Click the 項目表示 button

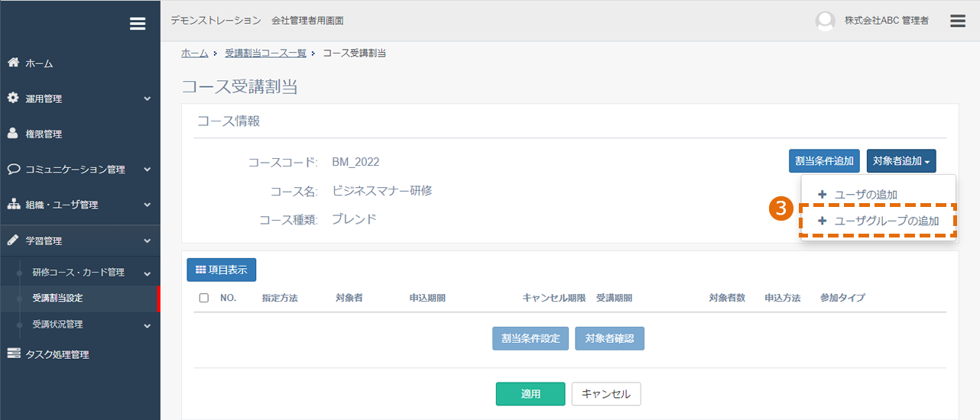pyautogui.click(x=222, y=270)
